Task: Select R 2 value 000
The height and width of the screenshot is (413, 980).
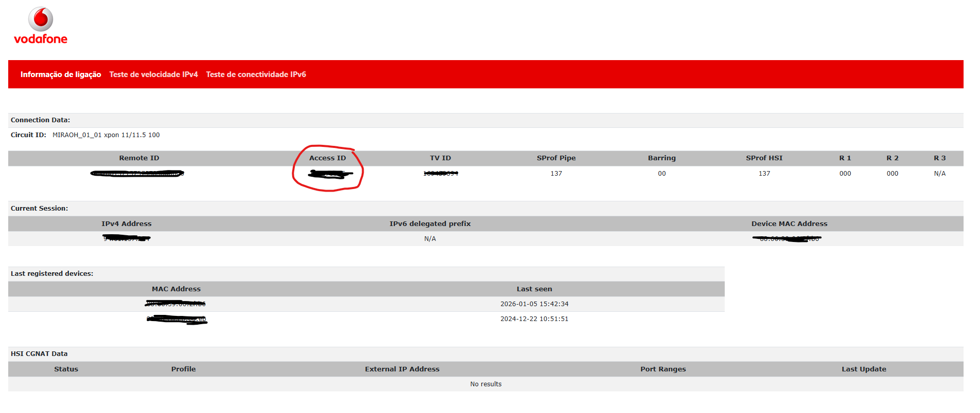Action: [x=892, y=174]
